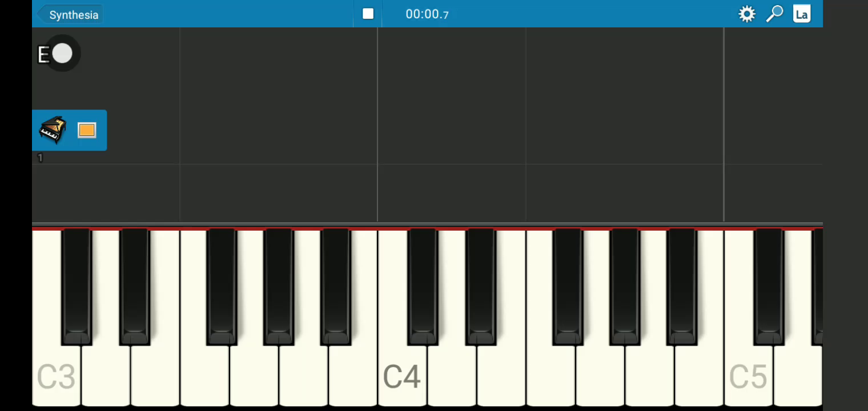Click the orange track color swatch
This screenshot has height=411, width=868.
coord(87,130)
